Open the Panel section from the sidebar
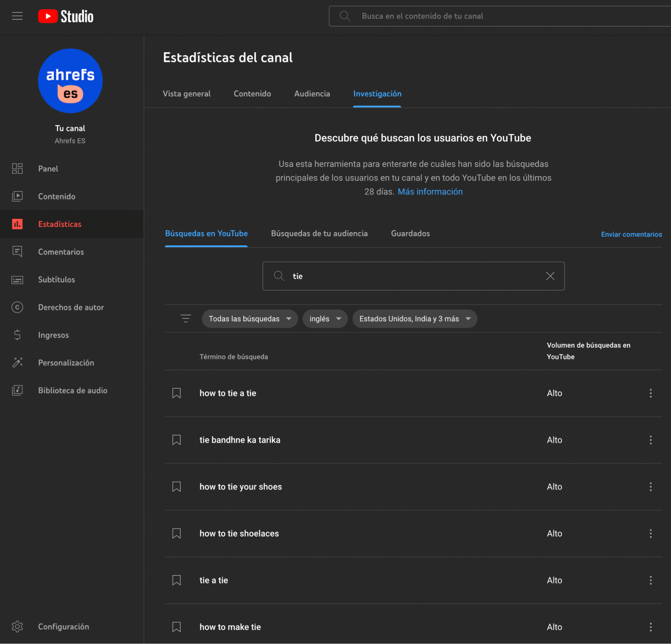 [x=48, y=169]
